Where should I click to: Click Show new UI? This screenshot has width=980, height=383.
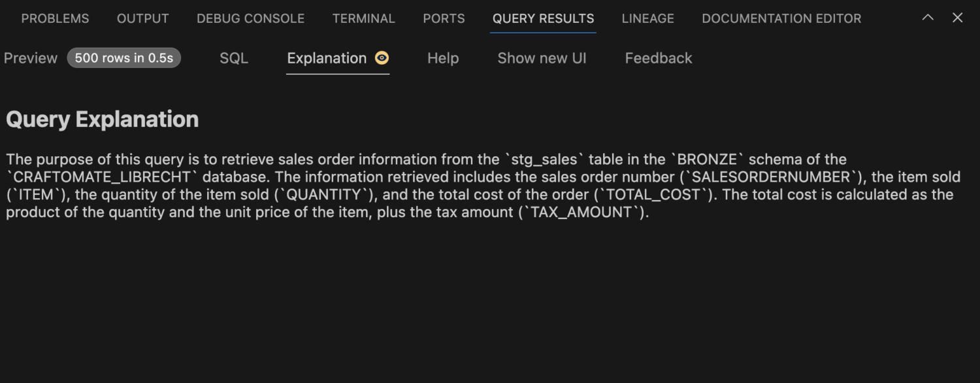click(x=542, y=58)
